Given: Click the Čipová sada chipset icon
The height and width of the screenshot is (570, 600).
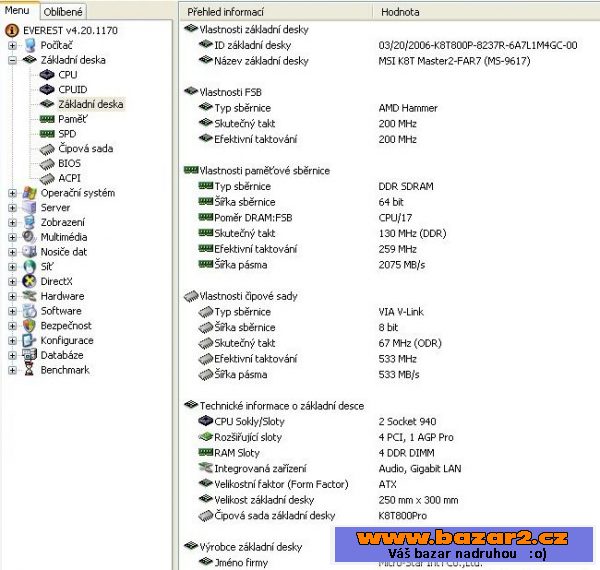Looking at the screenshot, I should (47, 149).
